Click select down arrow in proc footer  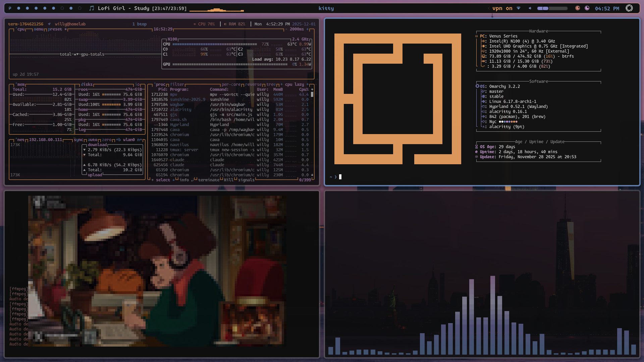click(x=173, y=180)
